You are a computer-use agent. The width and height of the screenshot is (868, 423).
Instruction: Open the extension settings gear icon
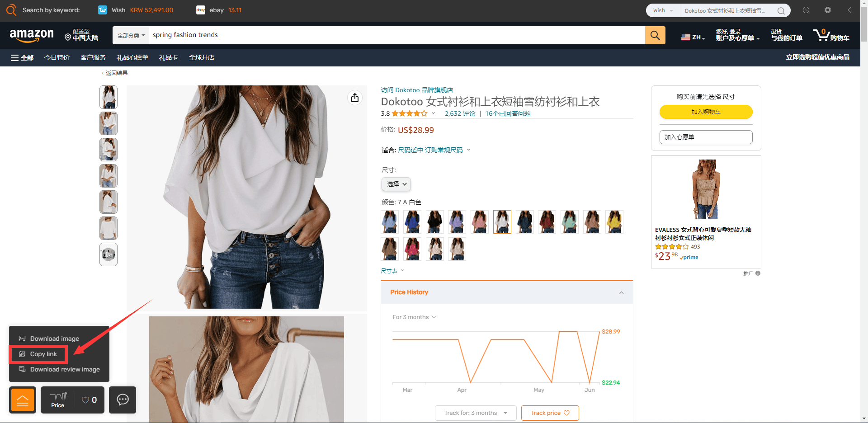pyautogui.click(x=827, y=10)
